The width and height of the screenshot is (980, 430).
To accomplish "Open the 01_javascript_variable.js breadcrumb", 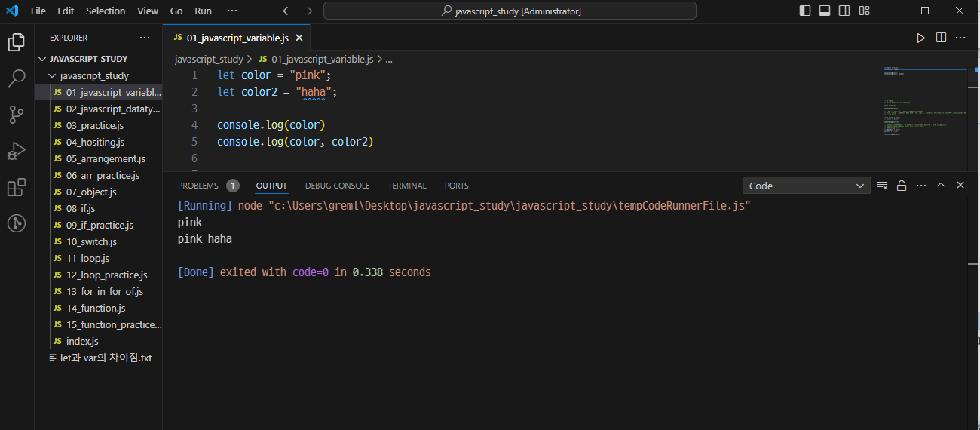I will pyautogui.click(x=316, y=59).
